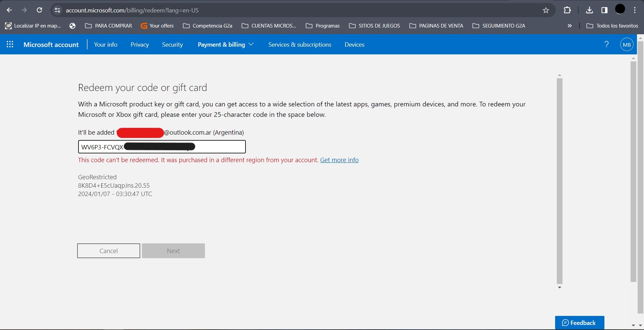Expand the Payment & billing dropdown
This screenshot has width=644, height=330.
pyautogui.click(x=225, y=45)
